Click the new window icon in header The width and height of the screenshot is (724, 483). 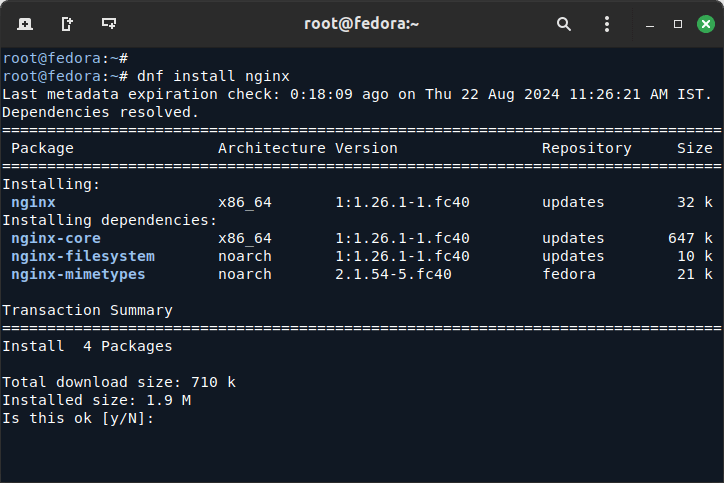click(67, 24)
